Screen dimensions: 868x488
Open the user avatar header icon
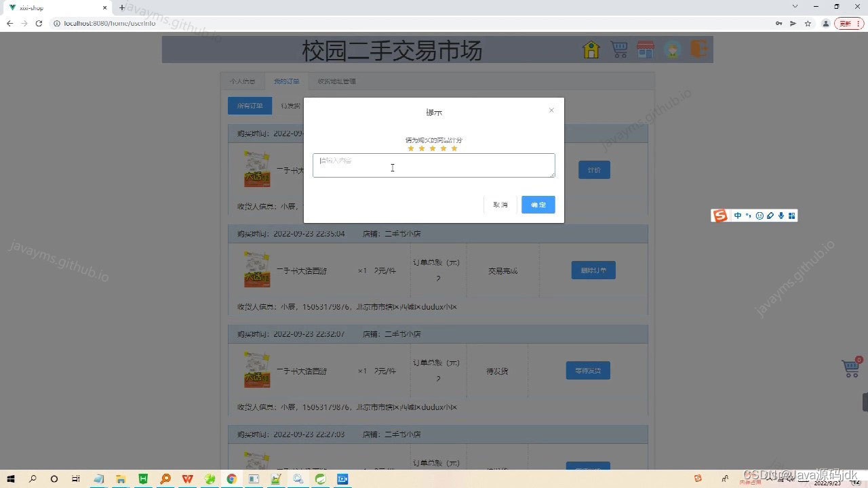[673, 49]
